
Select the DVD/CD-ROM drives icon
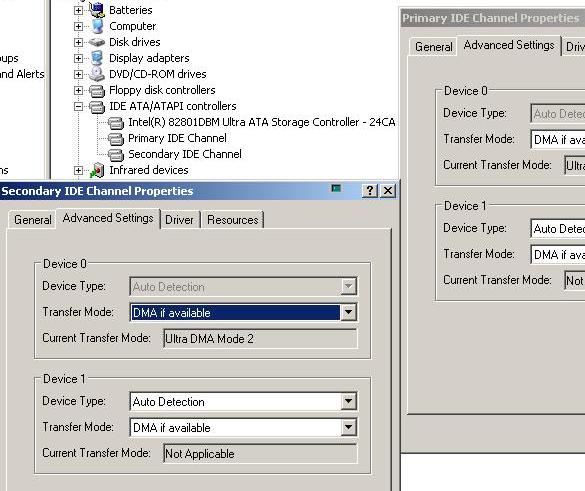pos(97,74)
